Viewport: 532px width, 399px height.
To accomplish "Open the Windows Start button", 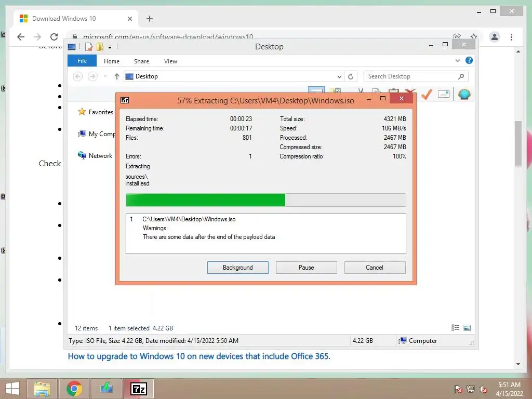I will (x=12, y=389).
